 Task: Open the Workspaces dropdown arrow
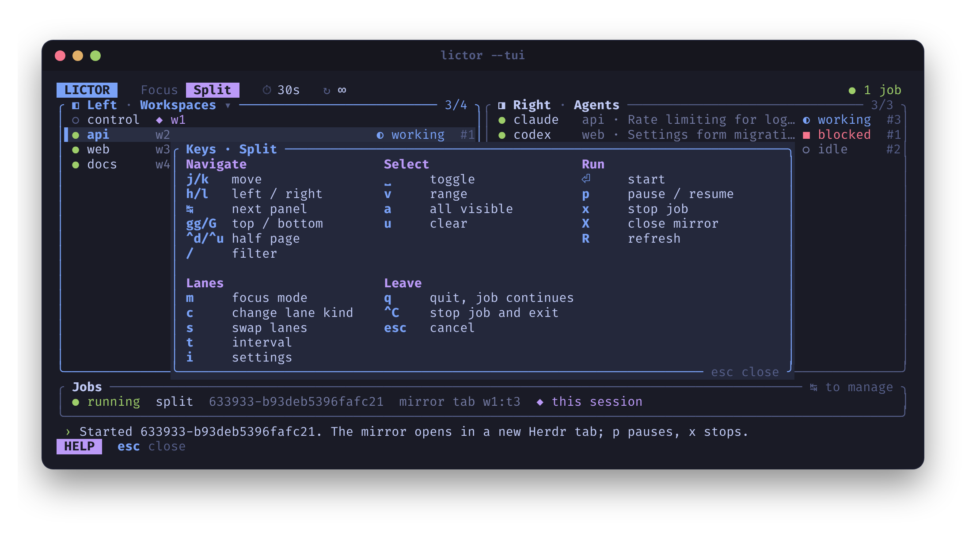pyautogui.click(x=228, y=105)
